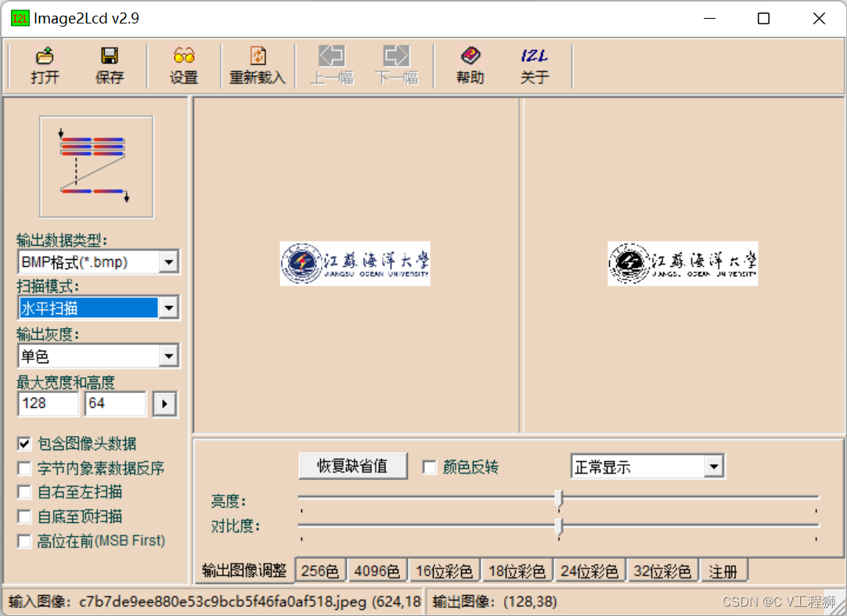This screenshot has width=847, height=616.
Task: Open the 正常显示 display mode dropdown
Action: [x=714, y=467]
